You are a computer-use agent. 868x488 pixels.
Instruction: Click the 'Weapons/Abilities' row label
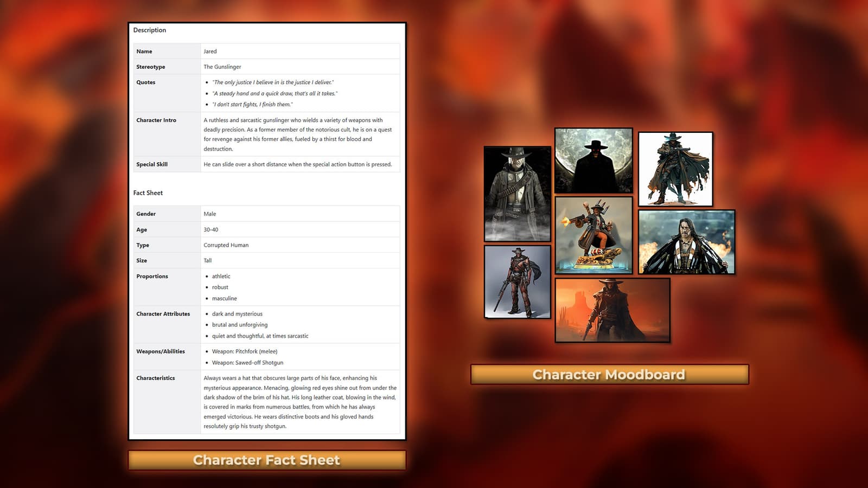(x=161, y=351)
